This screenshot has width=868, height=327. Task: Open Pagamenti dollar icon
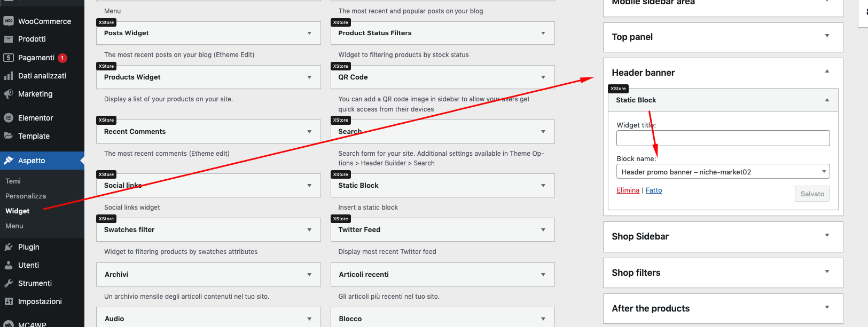[9, 58]
